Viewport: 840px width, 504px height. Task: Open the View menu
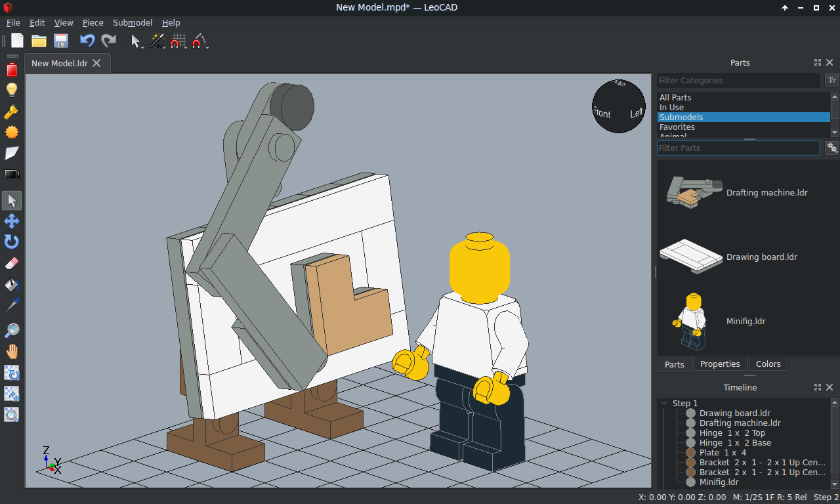point(64,22)
